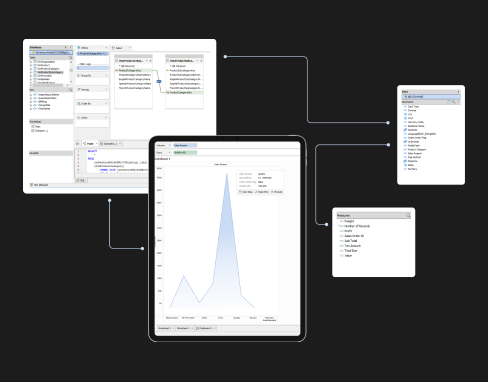
Task: Click Keep Only in the chart tooltip
Action: [x=262, y=192]
